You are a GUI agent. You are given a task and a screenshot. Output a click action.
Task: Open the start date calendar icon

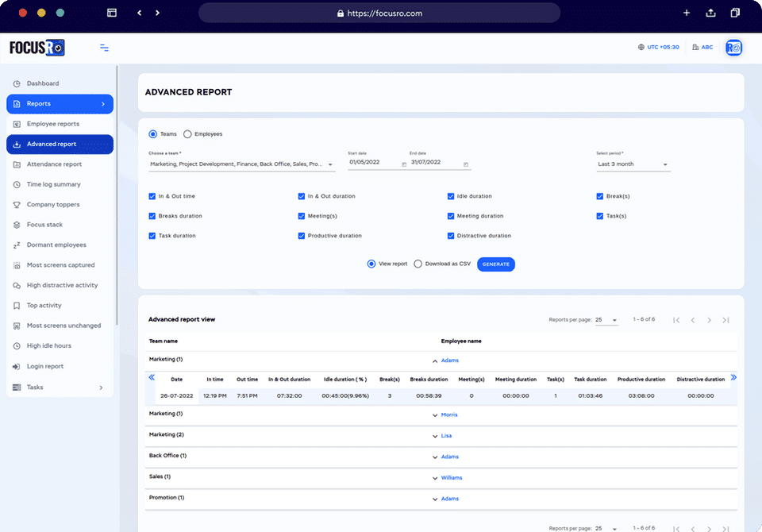click(404, 164)
